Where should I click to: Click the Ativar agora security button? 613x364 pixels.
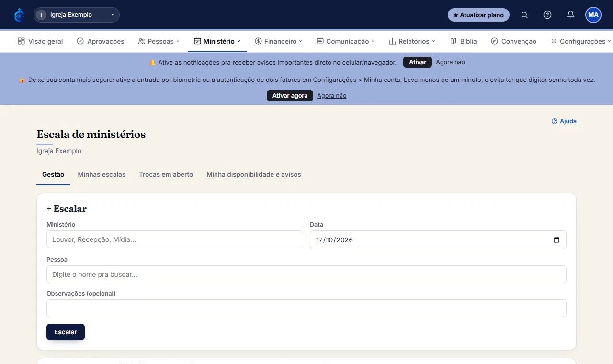pyautogui.click(x=290, y=96)
